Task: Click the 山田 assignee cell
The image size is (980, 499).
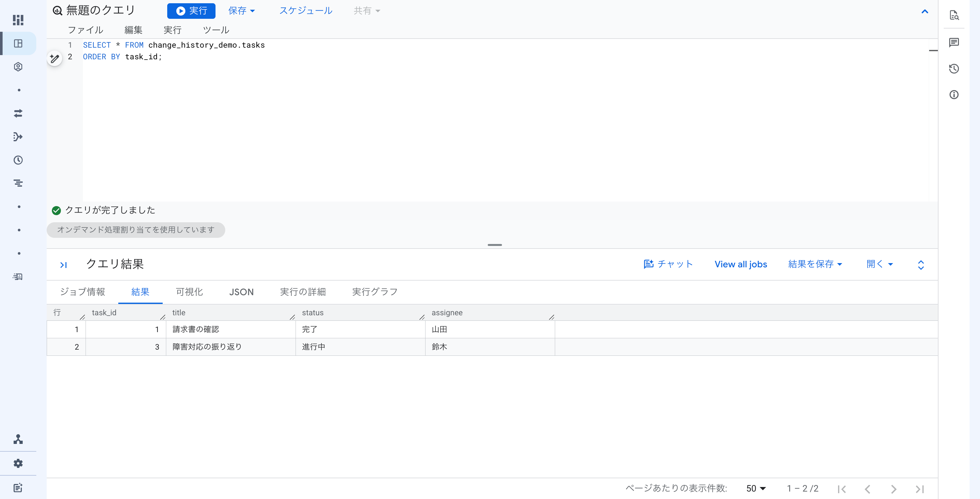Action: tap(490, 329)
